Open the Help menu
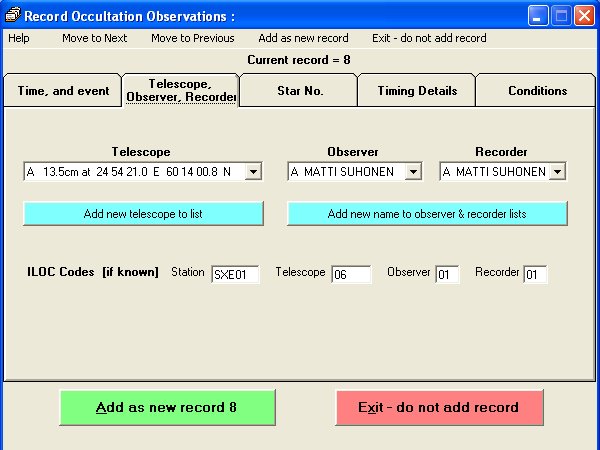The image size is (600, 450). (x=19, y=38)
